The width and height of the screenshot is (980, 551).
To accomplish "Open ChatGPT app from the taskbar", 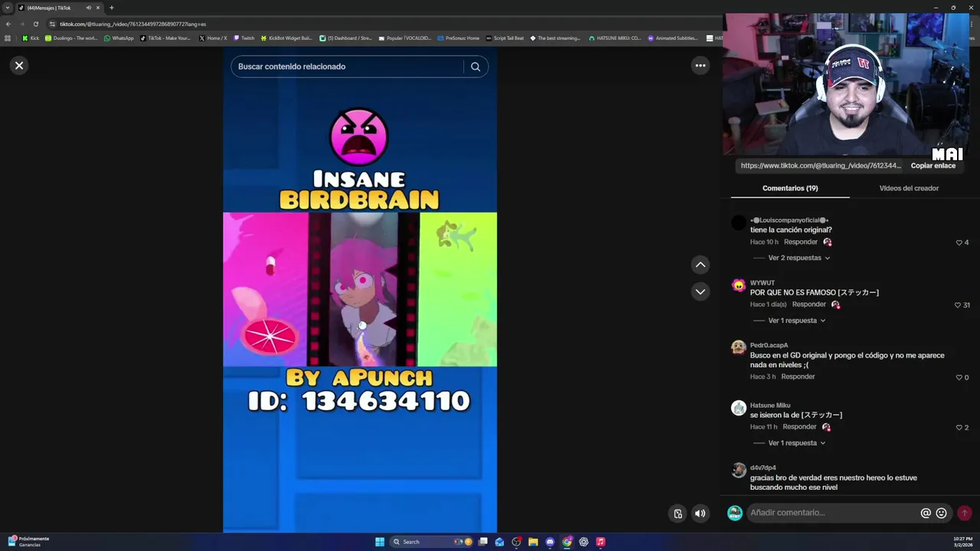I will point(583,542).
